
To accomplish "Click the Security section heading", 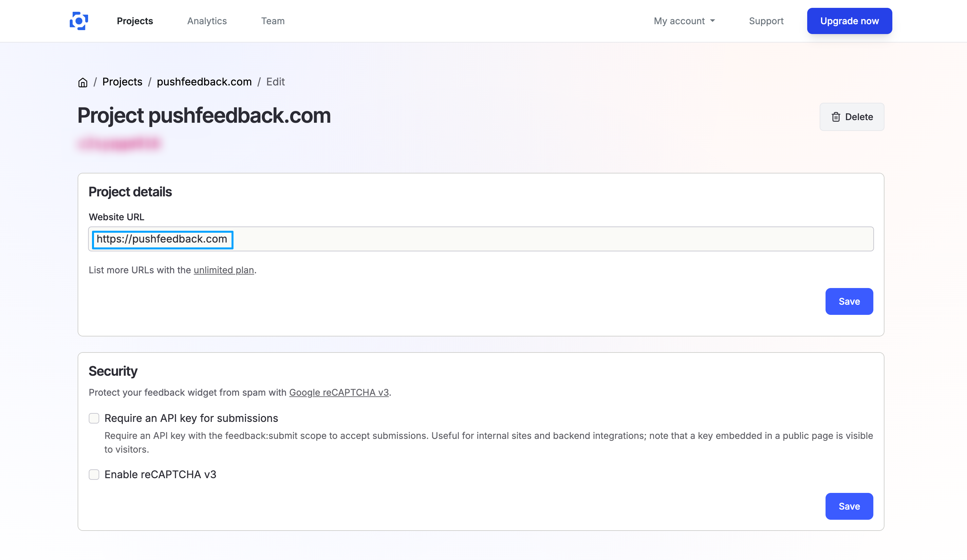I will [113, 371].
